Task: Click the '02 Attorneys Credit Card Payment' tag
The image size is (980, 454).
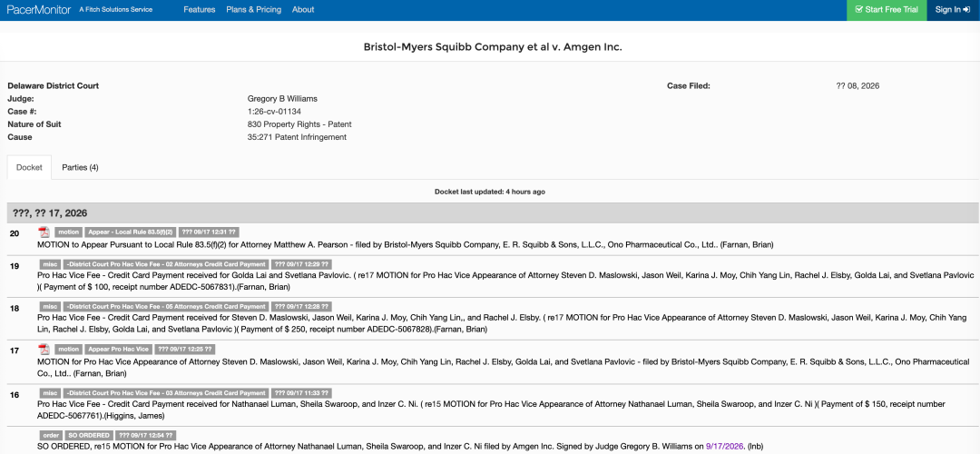Action: coord(166,264)
